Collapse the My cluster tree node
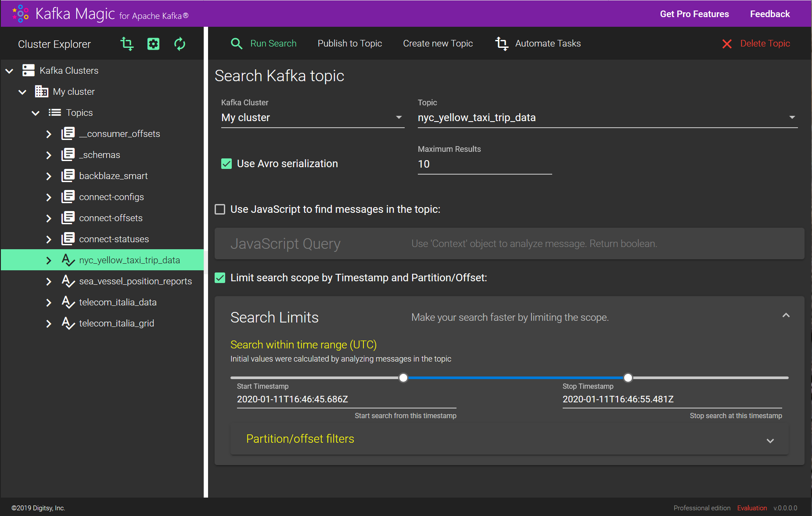The width and height of the screenshot is (812, 516). pyautogui.click(x=22, y=92)
